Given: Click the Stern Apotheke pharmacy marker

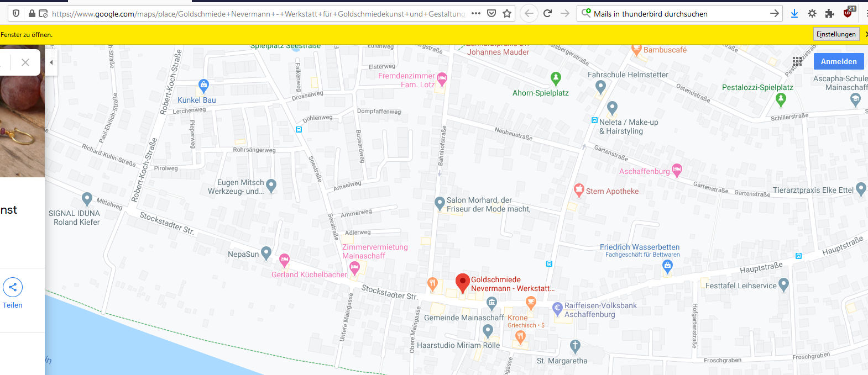Looking at the screenshot, I should click(579, 190).
